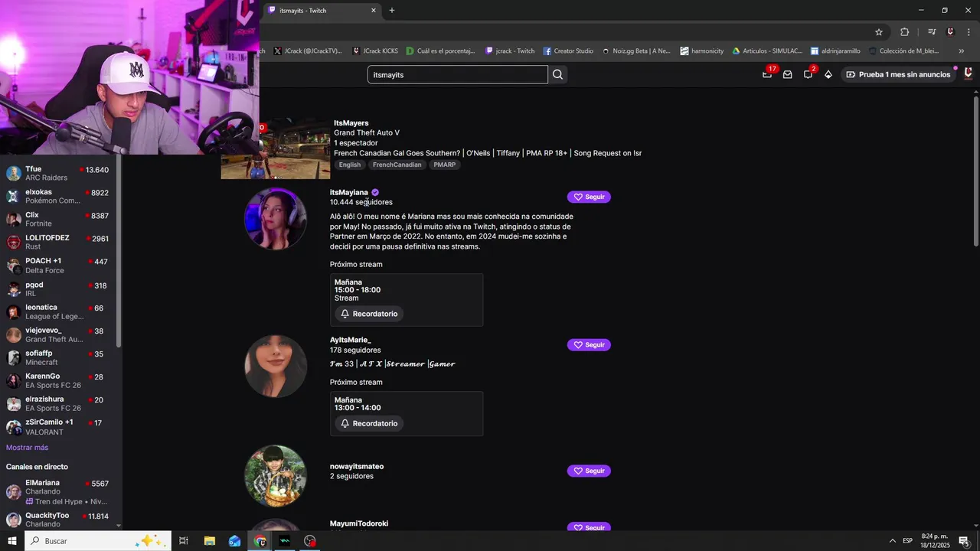Expand list with Mostrar más
This screenshot has width=980, height=551.
[27, 448]
